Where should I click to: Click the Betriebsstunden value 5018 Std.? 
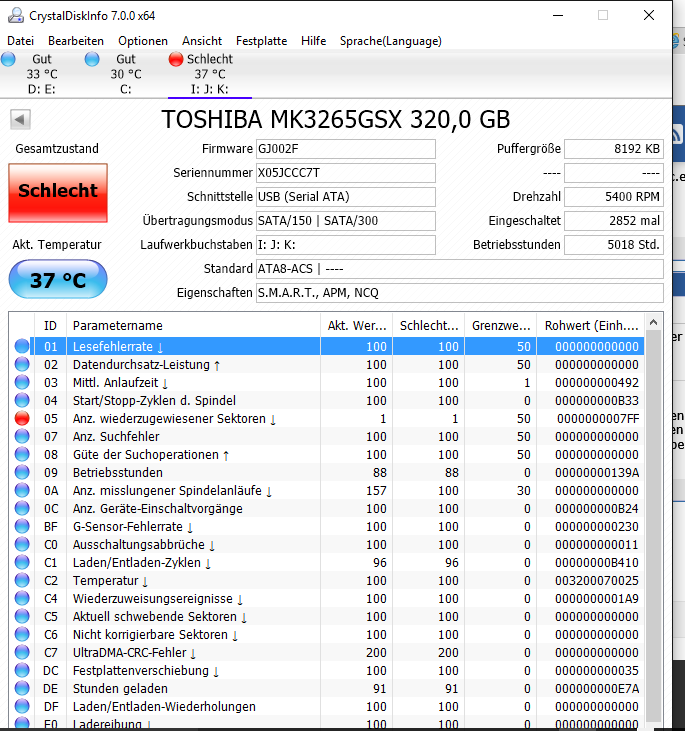614,245
